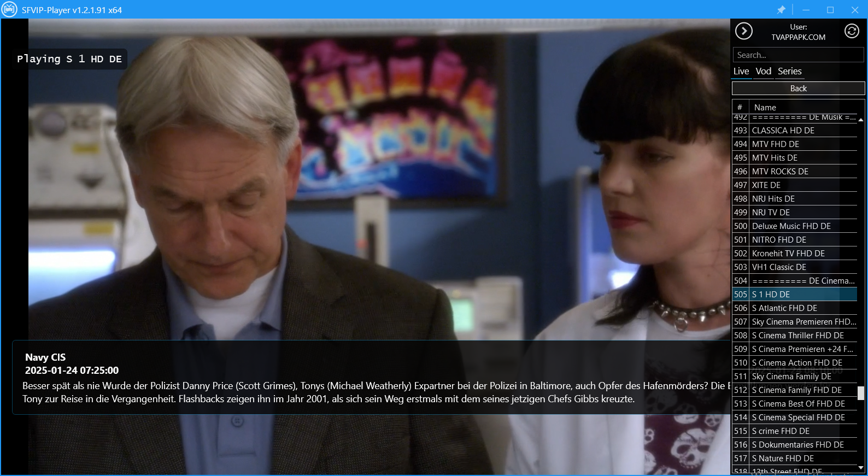The width and height of the screenshot is (868, 476).
Task: Sort channels by the # column header
Action: tap(740, 108)
